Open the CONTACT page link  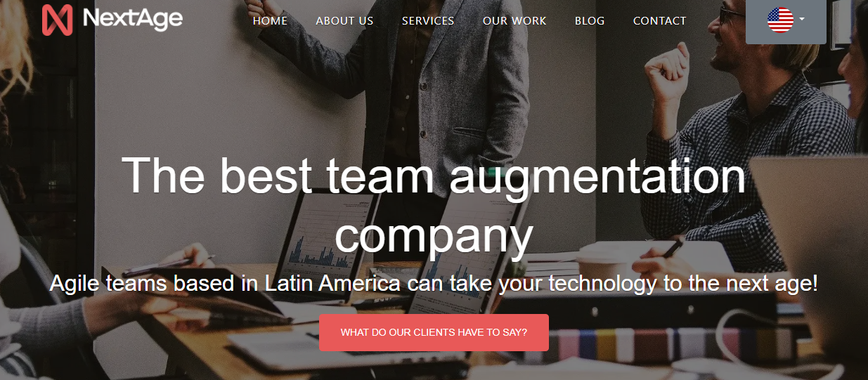click(659, 21)
